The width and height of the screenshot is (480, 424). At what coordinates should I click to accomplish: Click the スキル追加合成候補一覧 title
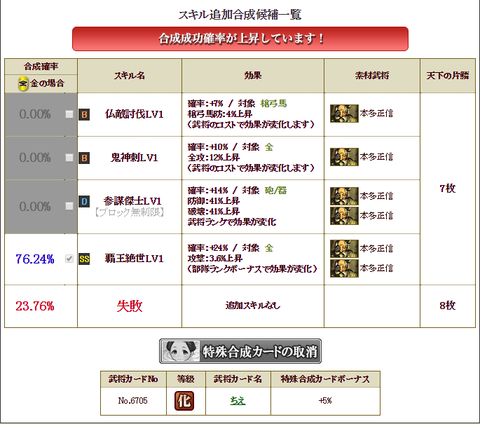[x=240, y=15]
